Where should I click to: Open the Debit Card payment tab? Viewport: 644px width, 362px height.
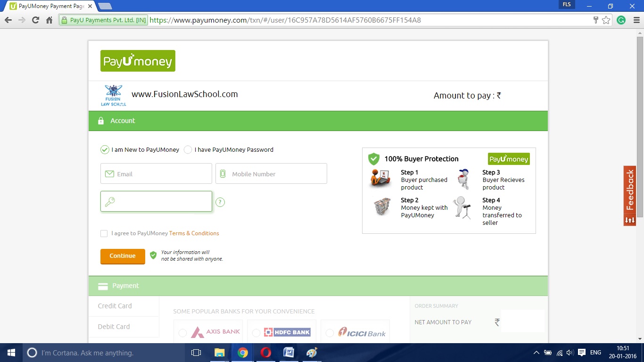(x=124, y=327)
